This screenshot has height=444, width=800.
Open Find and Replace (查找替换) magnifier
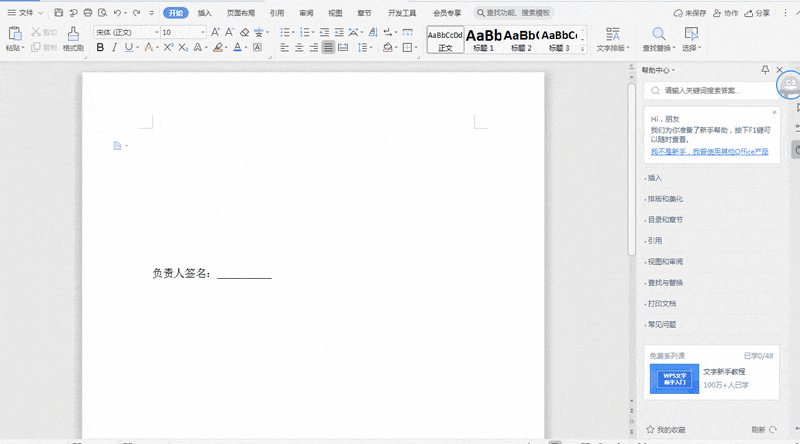pyautogui.click(x=658, y=38)
